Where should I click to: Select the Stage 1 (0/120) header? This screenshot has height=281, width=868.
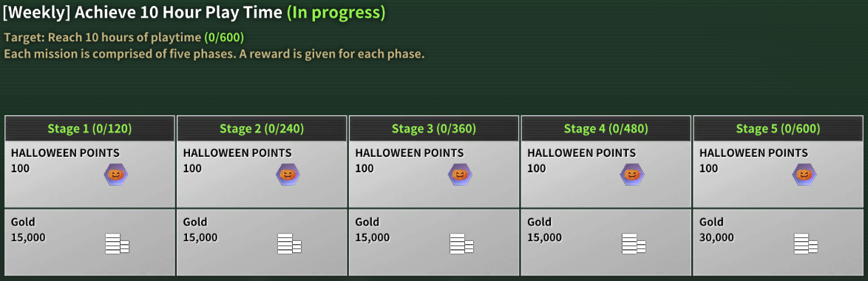[89, 129]
